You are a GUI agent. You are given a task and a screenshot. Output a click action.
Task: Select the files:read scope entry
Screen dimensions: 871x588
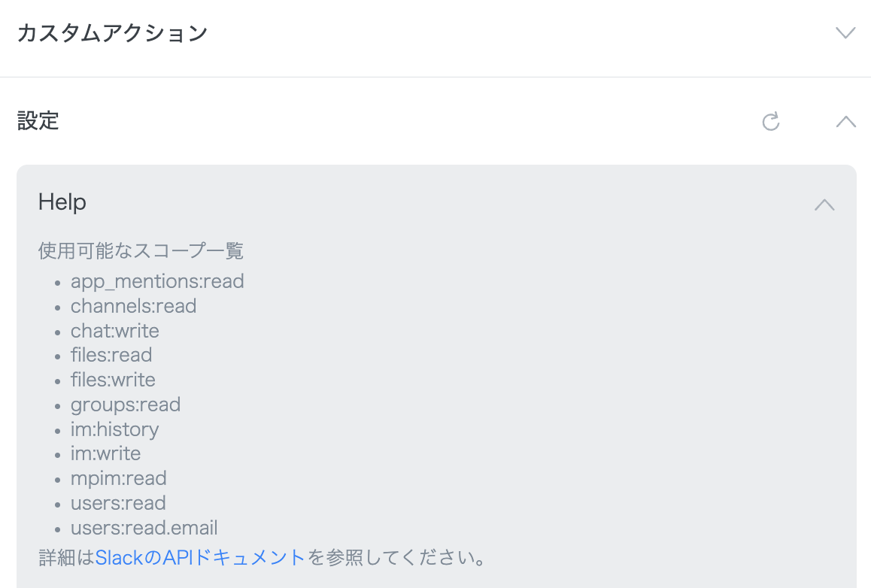pos(111,355)
